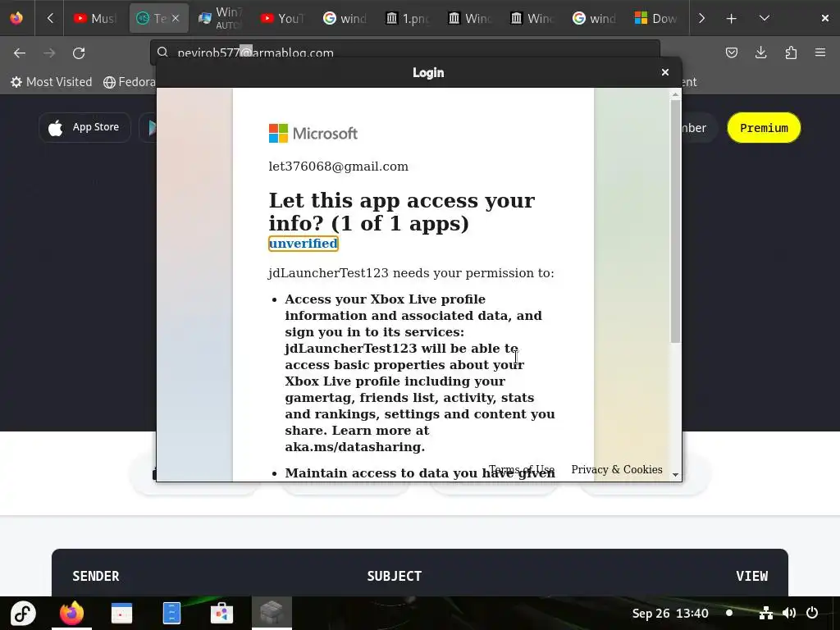840x630 pixels.
Task: Open the Calendar app in taskbar
Action: click(x=121, y=613)
